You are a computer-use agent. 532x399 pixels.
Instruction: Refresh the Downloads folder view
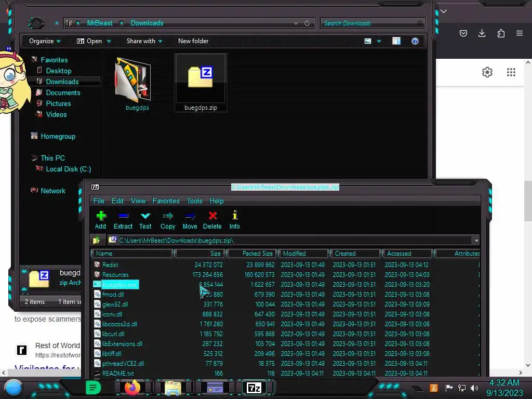click(x=307, y=23)
